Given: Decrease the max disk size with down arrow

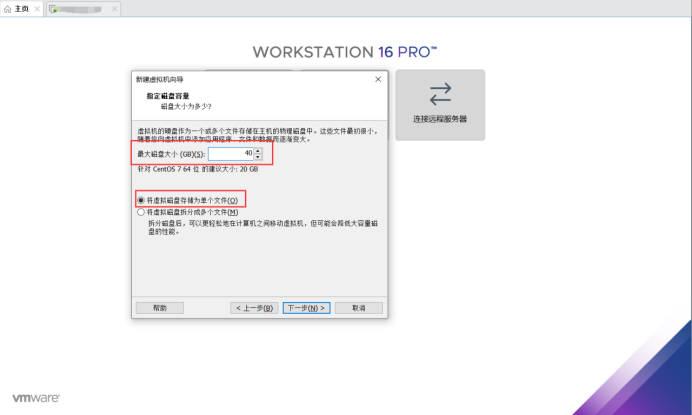Looking at the screenshot, I should [x=258, y=157].
